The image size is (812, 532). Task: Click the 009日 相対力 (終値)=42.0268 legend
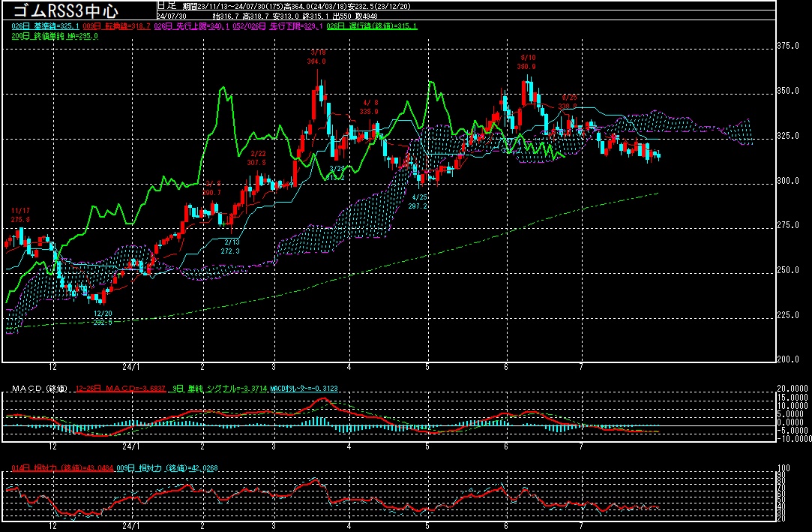[x=167, y=467]
